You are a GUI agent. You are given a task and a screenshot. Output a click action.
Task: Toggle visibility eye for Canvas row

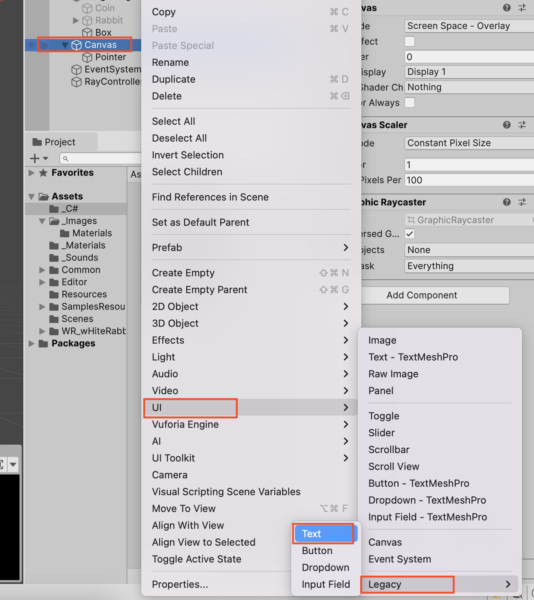click(31, 45)
